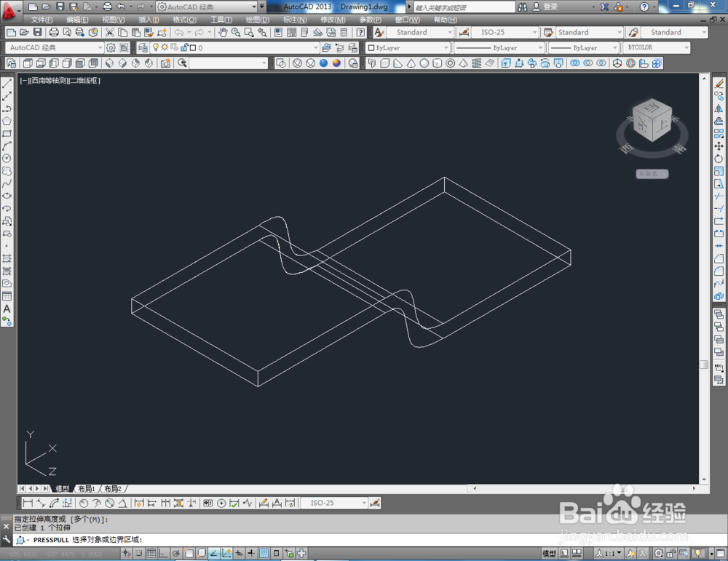Click the viewport label [西南等轴测]
This screenshot has width=728, height=561.
click(51, 80)
